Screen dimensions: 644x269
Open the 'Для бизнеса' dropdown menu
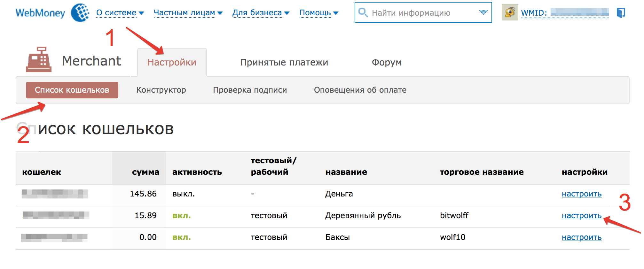pyautogui.click(x=261, y=13)
